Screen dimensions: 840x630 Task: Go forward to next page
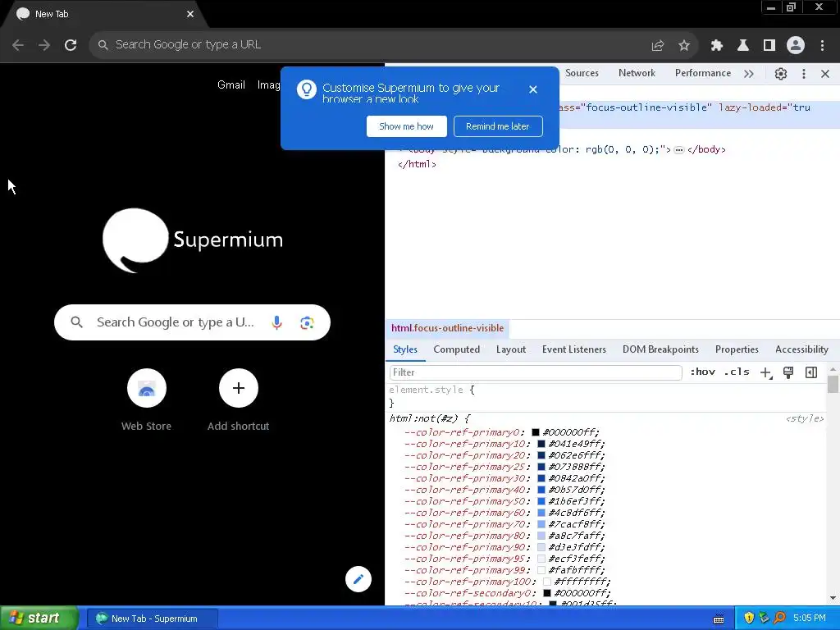pos(44,45)
